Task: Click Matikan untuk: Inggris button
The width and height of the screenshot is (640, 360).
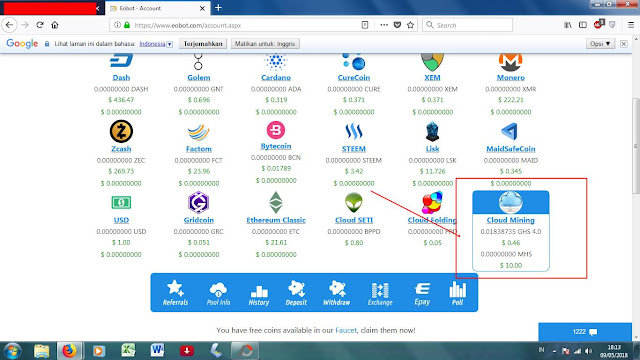Action: tap(265, 44)
